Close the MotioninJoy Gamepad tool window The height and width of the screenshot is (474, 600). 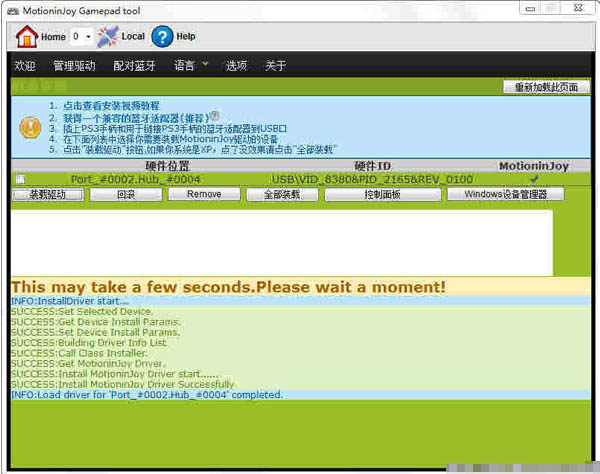pos(579,8)
